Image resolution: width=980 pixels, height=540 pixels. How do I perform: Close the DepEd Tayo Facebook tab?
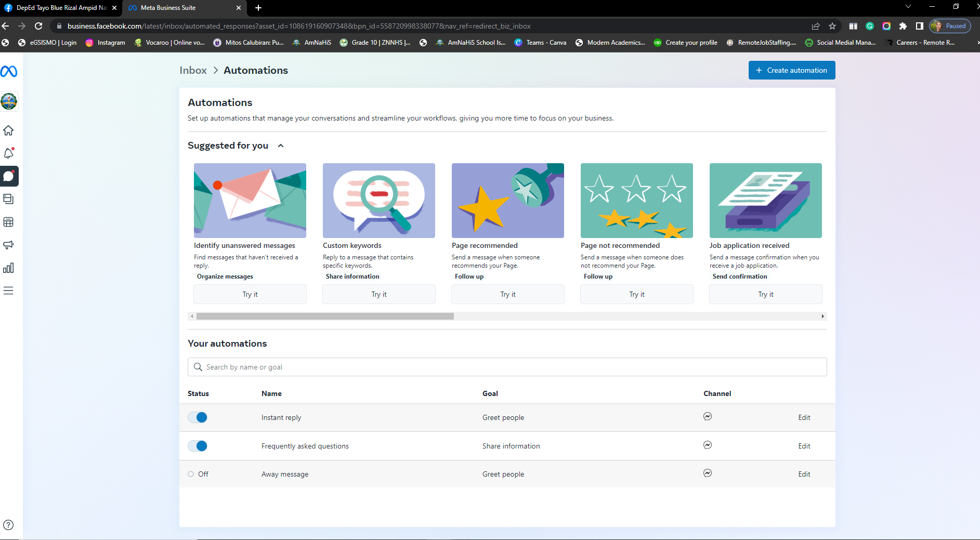point(114,8)
